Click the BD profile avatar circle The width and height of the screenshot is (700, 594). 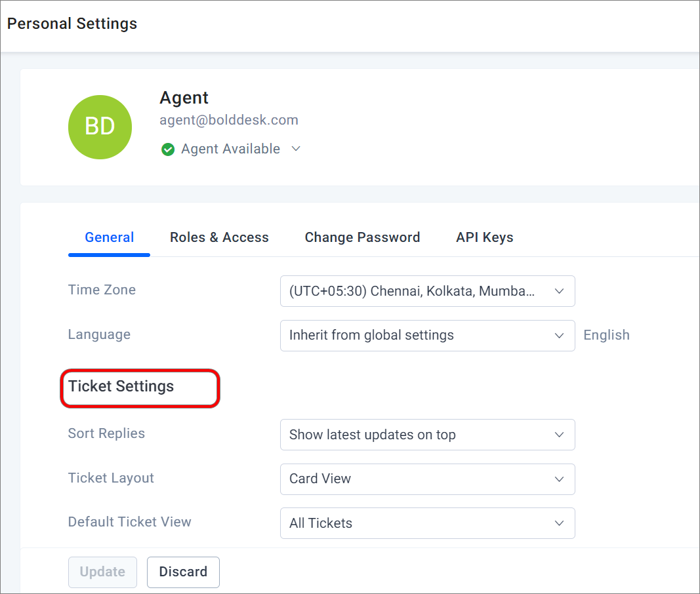point(100,127)
